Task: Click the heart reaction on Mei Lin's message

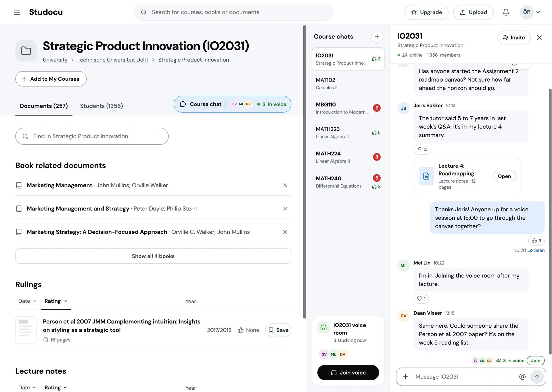Action: [x=421, y=298]
